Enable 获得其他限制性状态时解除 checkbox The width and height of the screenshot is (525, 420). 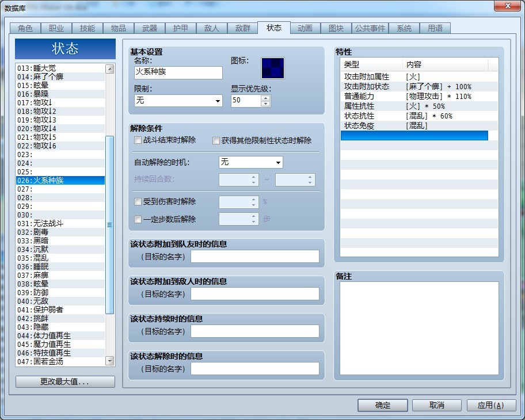click(x=216, y=140)
